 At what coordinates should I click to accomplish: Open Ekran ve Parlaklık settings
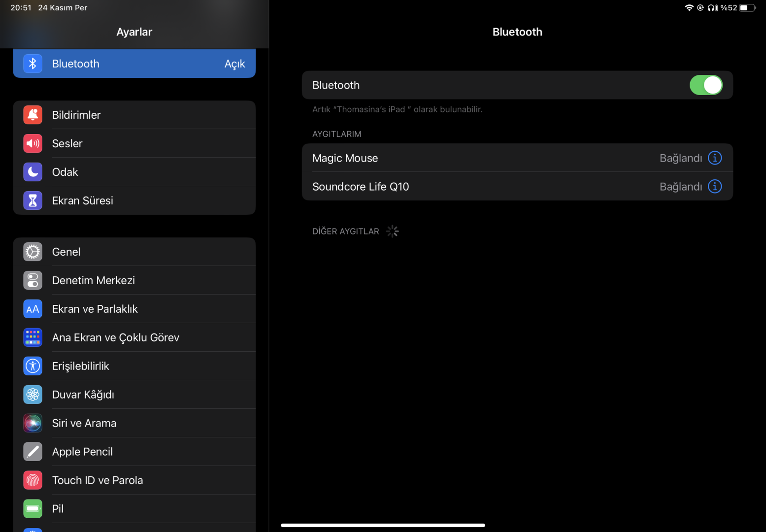[134, 309]
